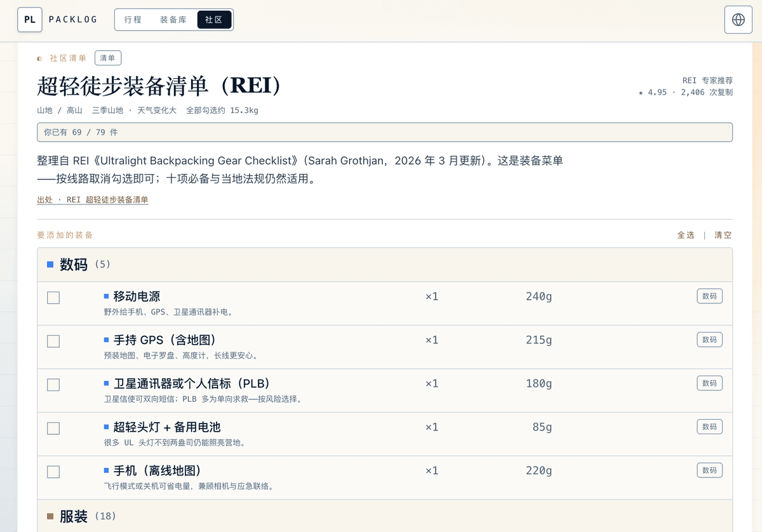
Task: Click the 数码 tag on 手持 GPS row
Action: tap(709, 340)
